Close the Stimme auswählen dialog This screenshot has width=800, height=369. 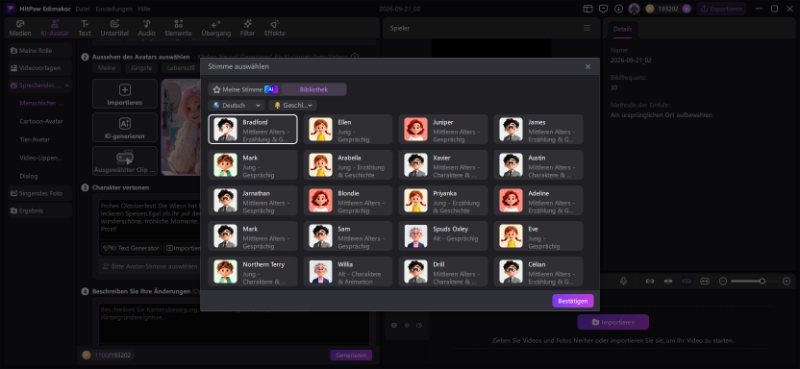tap(588, 66)
